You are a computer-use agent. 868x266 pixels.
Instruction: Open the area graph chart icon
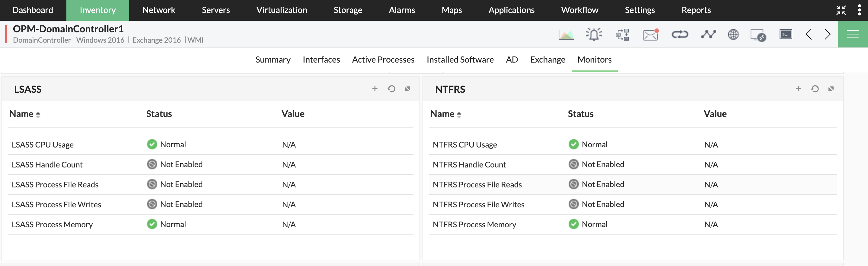click(x=566, y=34)
